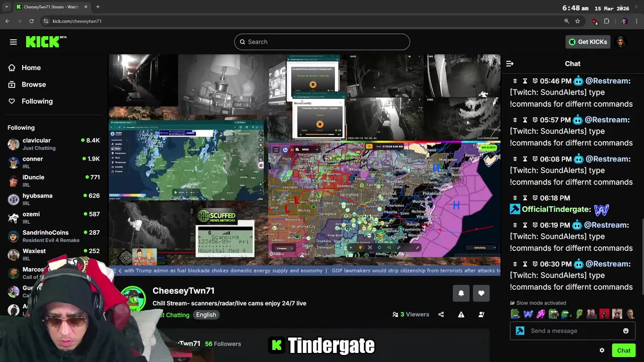Click the system clock showing 6:48 am
644x362 pixels.
(x=575, y=8)
